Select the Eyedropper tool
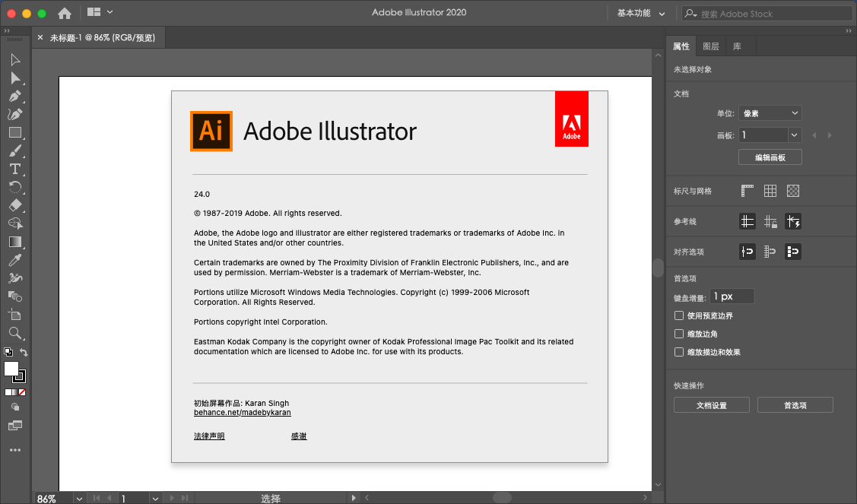The image size is (857, 504). 14,260
